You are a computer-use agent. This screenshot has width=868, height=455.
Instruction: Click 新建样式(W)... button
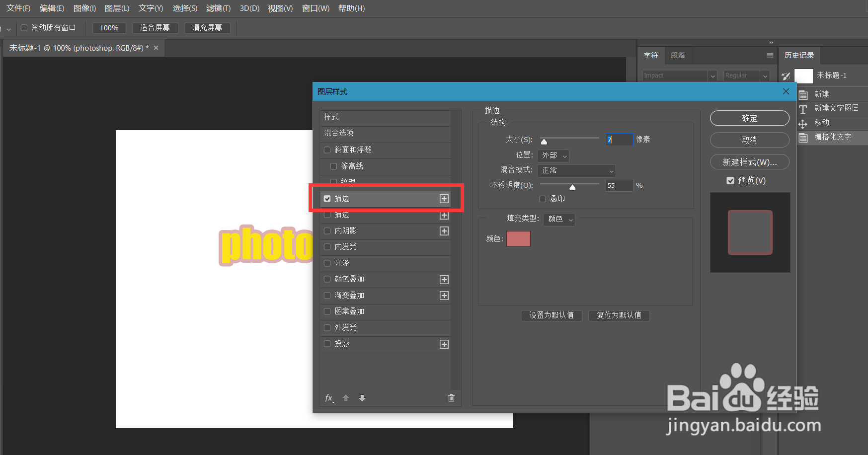coord(750,162)
